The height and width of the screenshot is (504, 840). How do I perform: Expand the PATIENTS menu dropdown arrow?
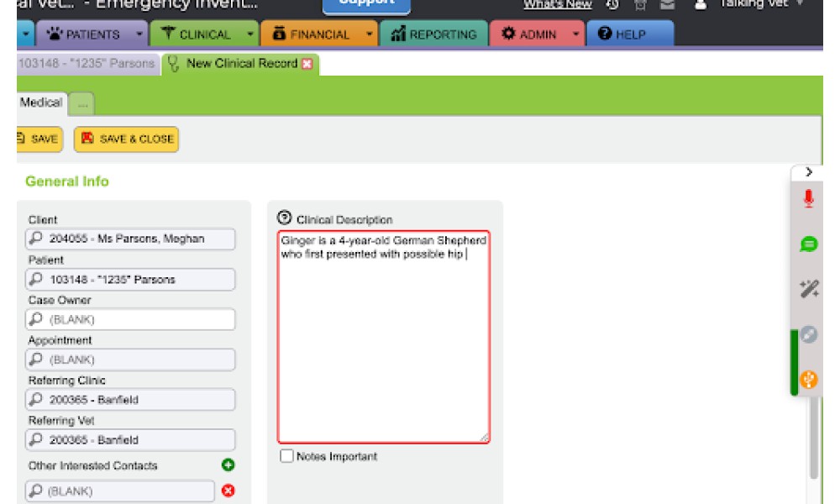(139, 34)
